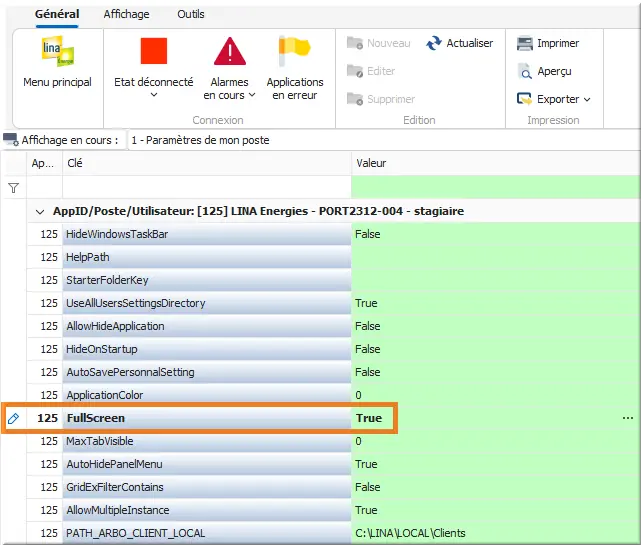Click the Actualiser refresh arrows icon
This screenshot has height=545, width=641.
coord(434,43)
